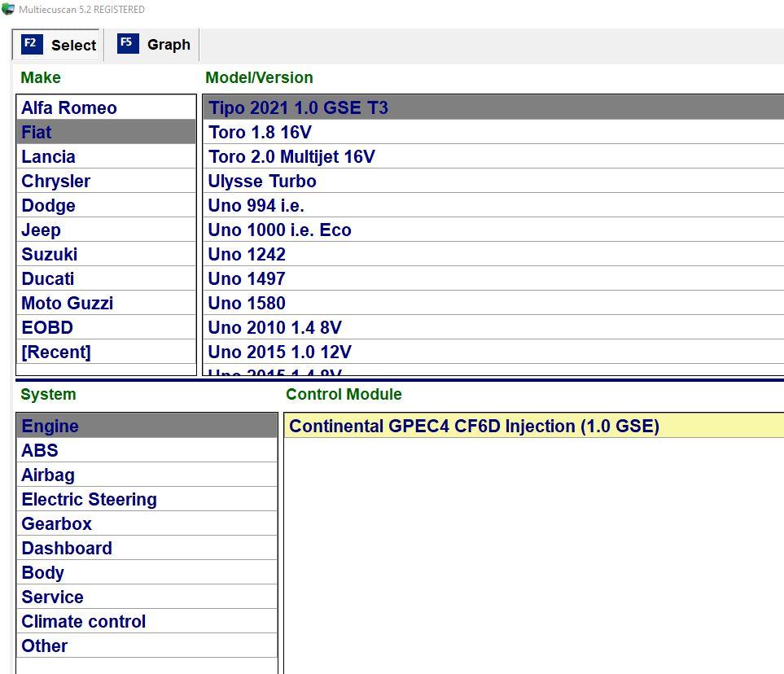The height and width of the screenshot is (674, 784).
Task: Click the F2 key icon on Select tab
Action: pos(31,44)
